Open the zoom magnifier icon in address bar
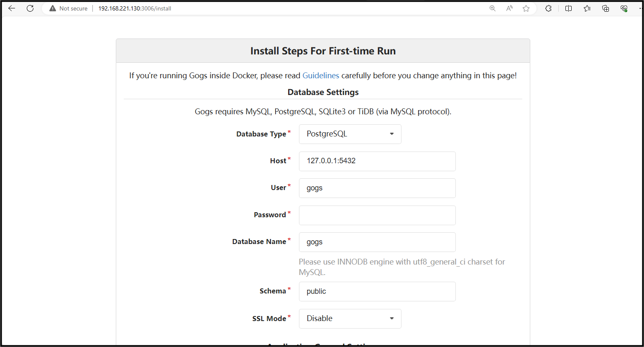The width and height of the screenshot is (644, 347). (493, 8)
